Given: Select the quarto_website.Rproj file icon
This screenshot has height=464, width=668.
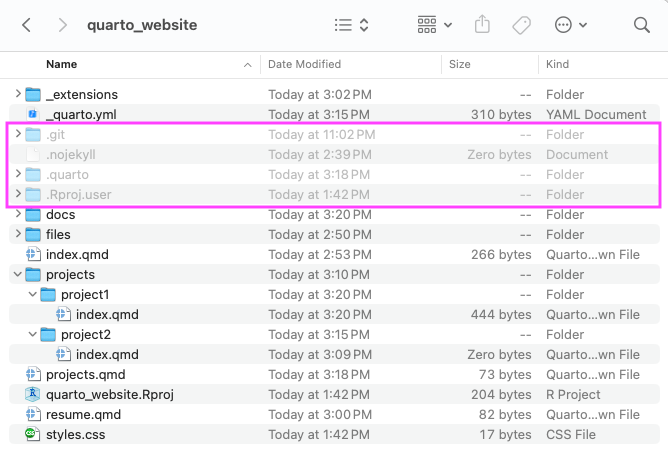Looking at the screenshot, I should coord(32,395).
